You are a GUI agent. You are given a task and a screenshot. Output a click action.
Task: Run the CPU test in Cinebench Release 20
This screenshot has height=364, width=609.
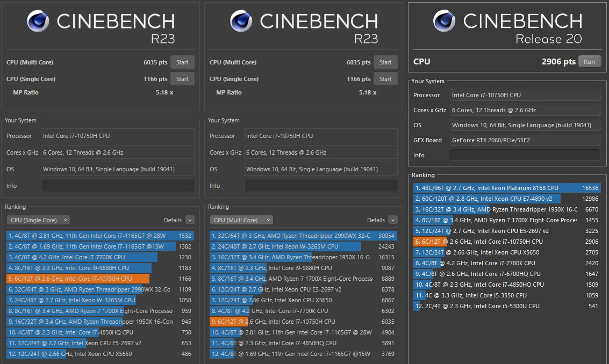tap(589, 62)
